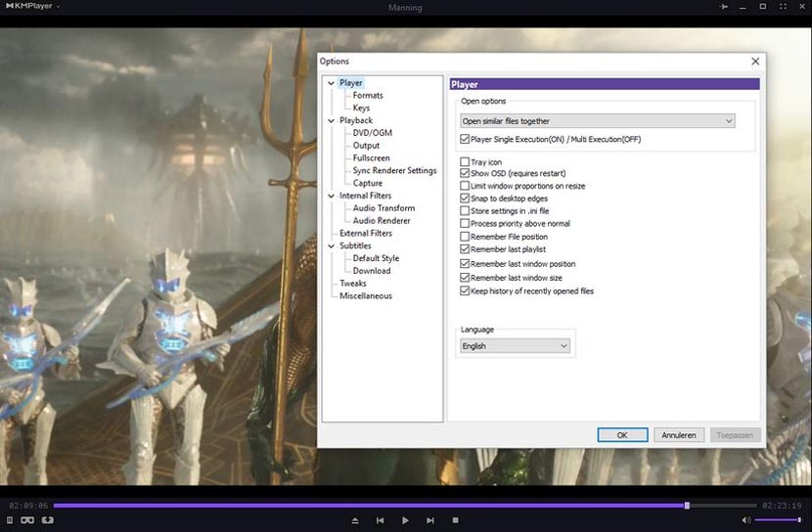Viewport: 812px width, 532px height.
Task: Select Default Style under Subtitles
Action: coord(376,258)
